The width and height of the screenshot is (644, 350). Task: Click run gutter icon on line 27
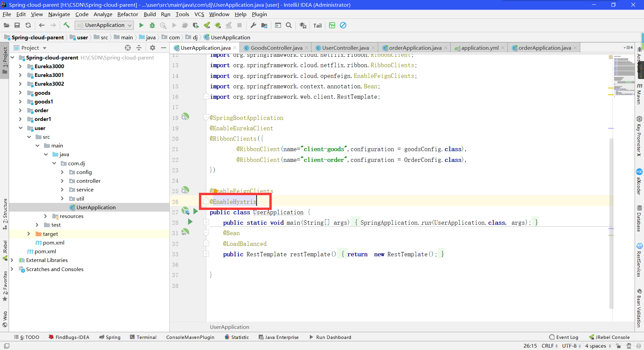pyautogui.click(x=196, y=211)
